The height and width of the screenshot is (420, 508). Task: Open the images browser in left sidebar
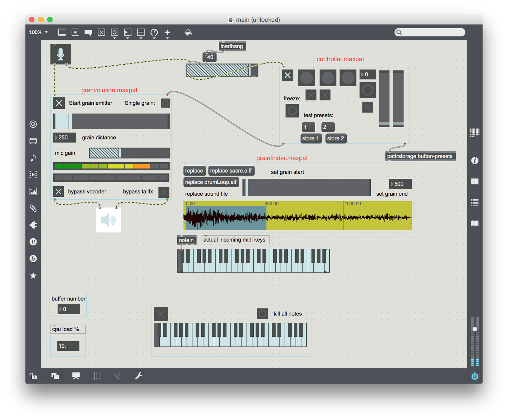pos(33,191)
